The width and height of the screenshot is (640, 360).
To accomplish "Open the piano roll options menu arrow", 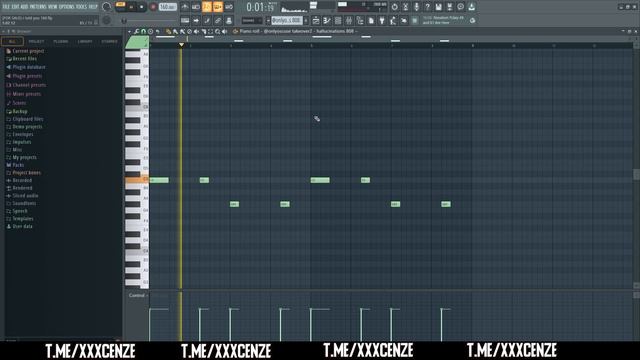I will coord(129,31).
